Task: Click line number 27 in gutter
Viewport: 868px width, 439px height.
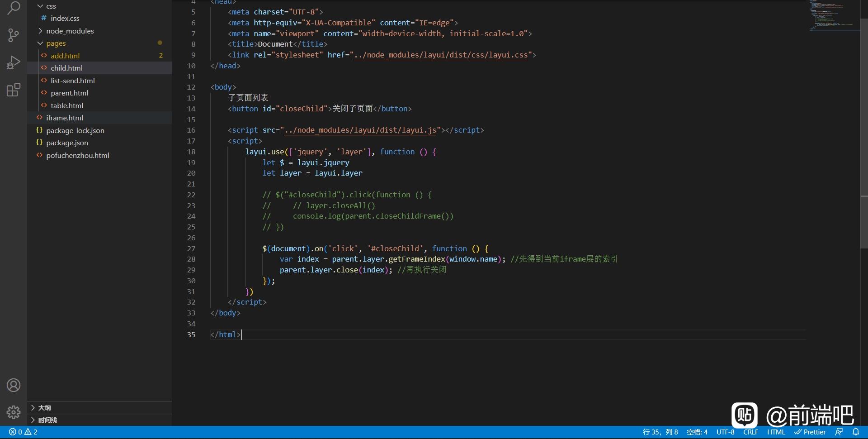Action: tap(191, 248)
